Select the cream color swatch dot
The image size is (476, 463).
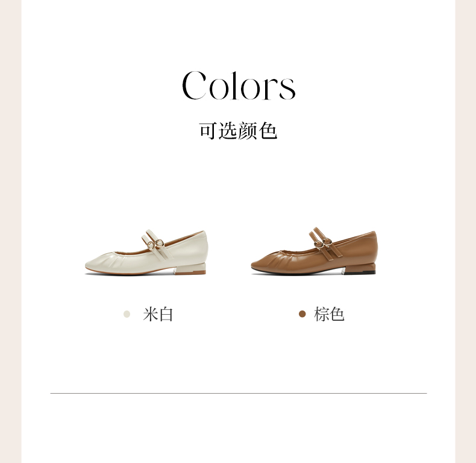coord(127,314)
